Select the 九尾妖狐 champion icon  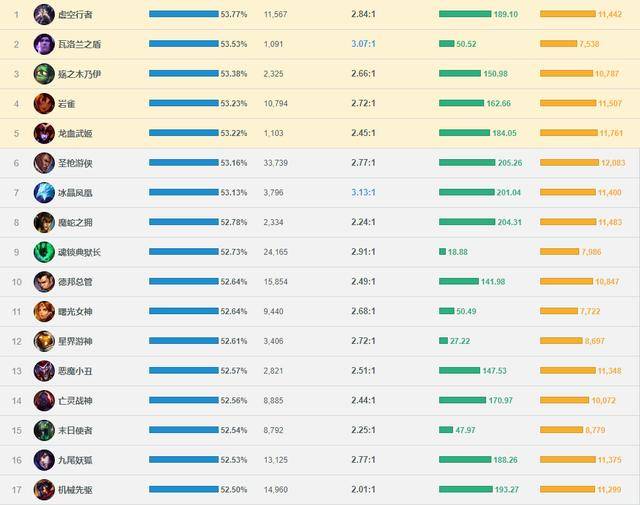point(44,460)
